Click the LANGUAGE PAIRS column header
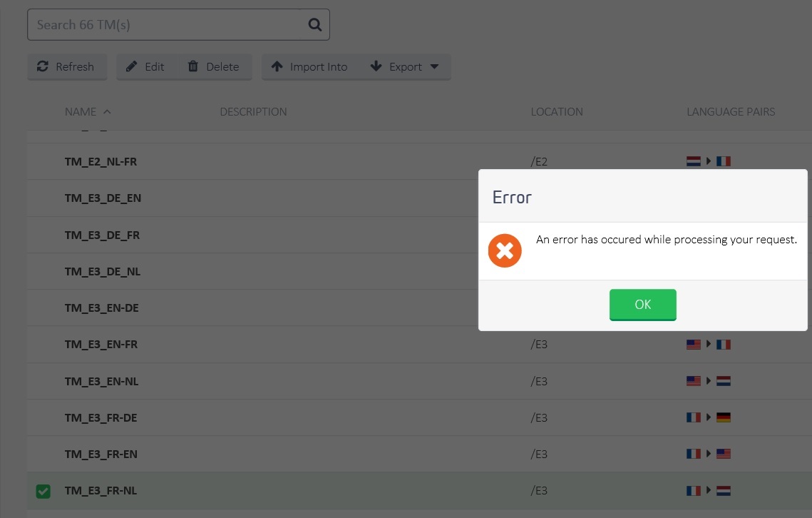Image resolution: width=812 pixels, height=518 pixels. click(731, 111)
